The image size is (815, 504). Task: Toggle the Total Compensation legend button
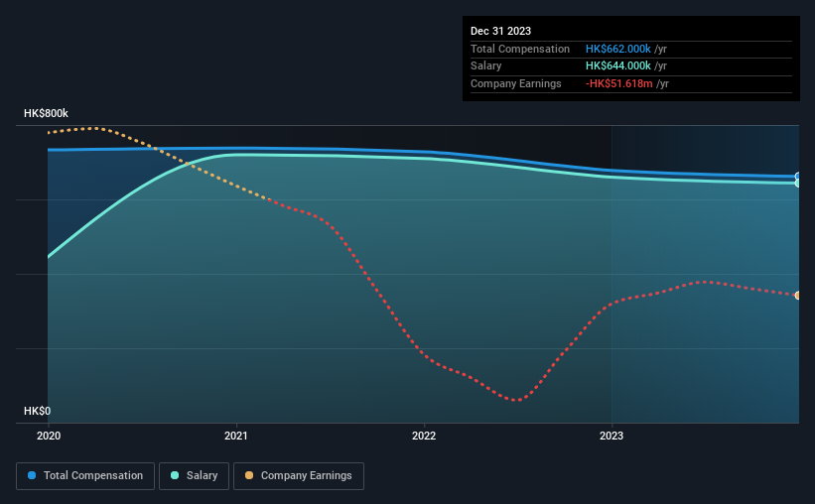(x=85, y=476)
